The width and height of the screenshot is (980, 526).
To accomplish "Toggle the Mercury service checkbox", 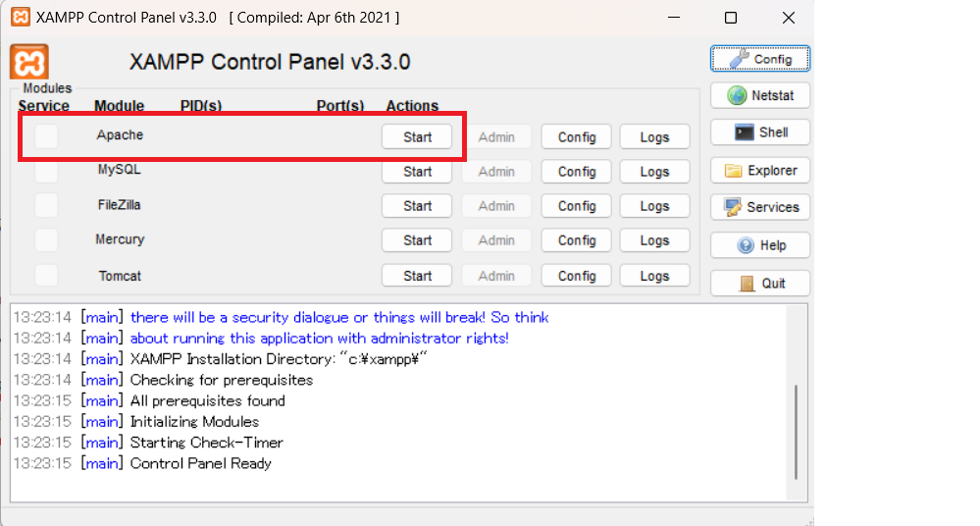I will coord(46,239).
